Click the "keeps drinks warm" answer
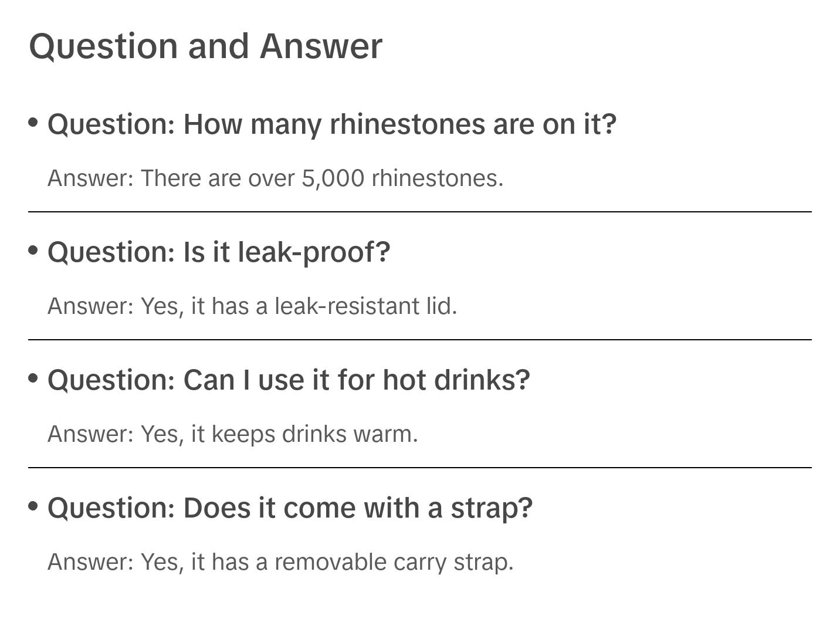Viewport: 840px width, 629px height. (x=232, y=434)
